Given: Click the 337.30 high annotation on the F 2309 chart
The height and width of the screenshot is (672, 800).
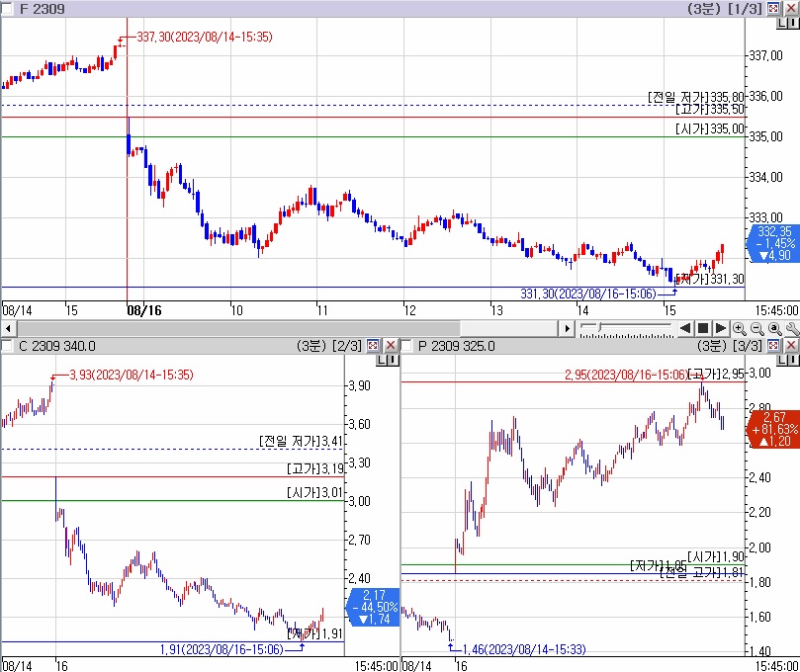Looking at the screenshot, I should (x=204, y=37).
